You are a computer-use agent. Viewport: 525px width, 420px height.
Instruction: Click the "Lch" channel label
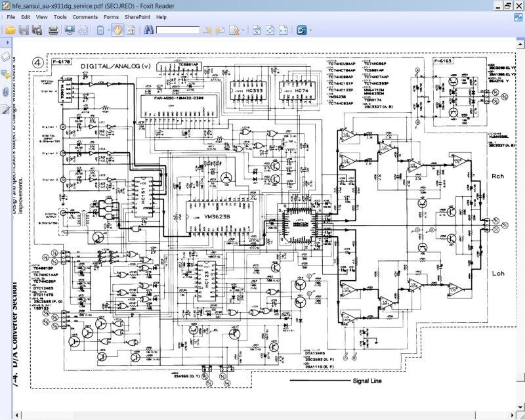(498, 274)
